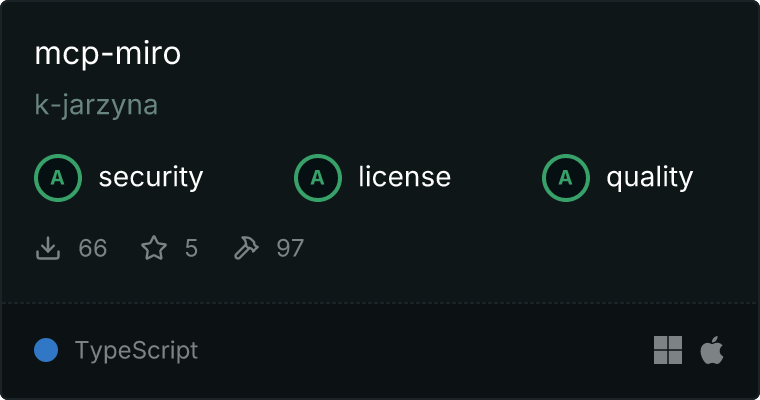Select the security label text
This screenshot has height=400, width=760.
point(151,177)
